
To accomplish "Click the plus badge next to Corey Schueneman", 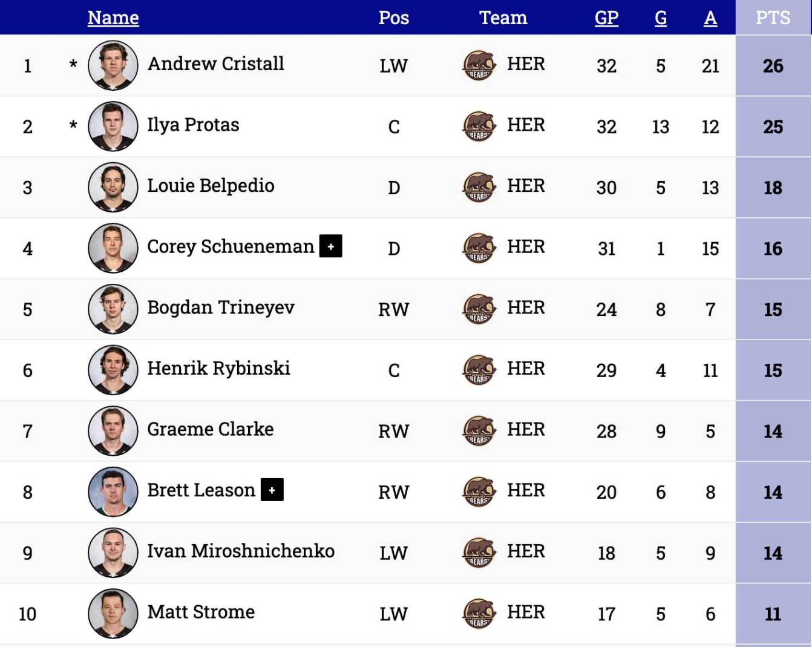I will click(x=330, y=246).
